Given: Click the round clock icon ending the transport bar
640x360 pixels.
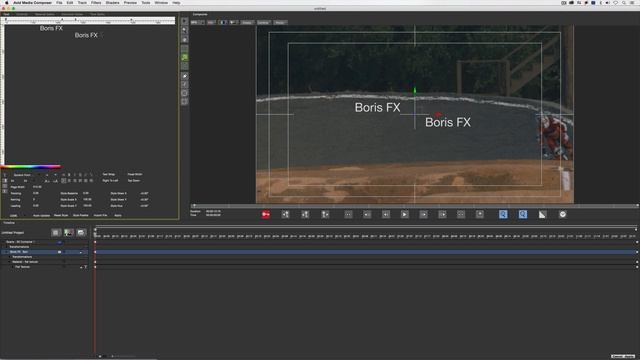Looking at the screenshot, I should coord(563,214).
